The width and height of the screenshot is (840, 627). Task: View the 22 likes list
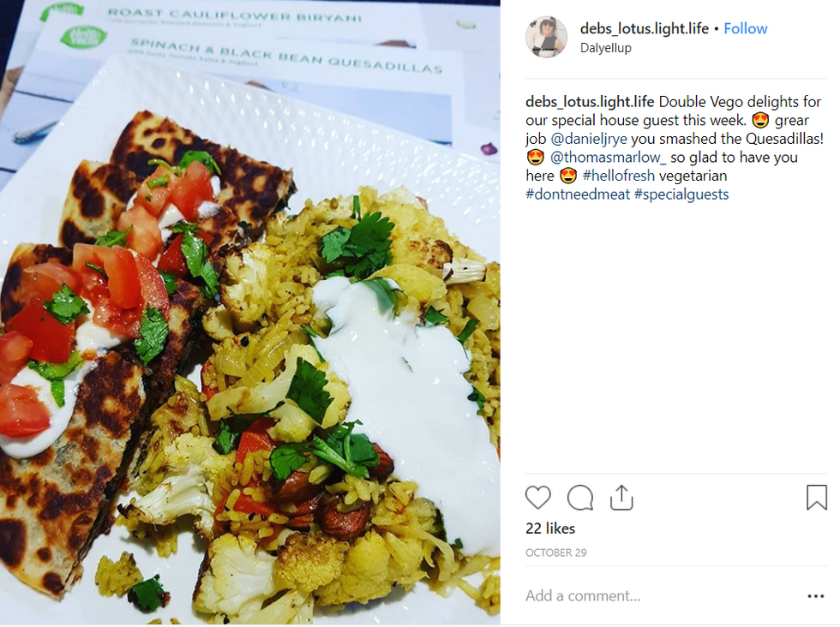click(x=550, y=528)
